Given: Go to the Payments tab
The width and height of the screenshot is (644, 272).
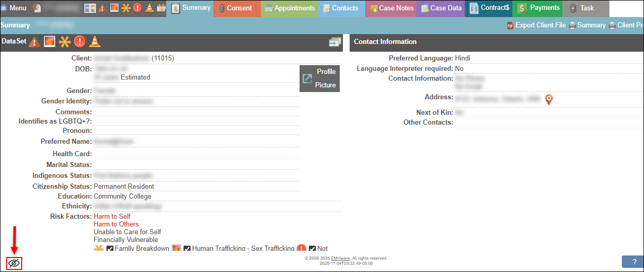Looking at the screenshot, I should point(539,8).
